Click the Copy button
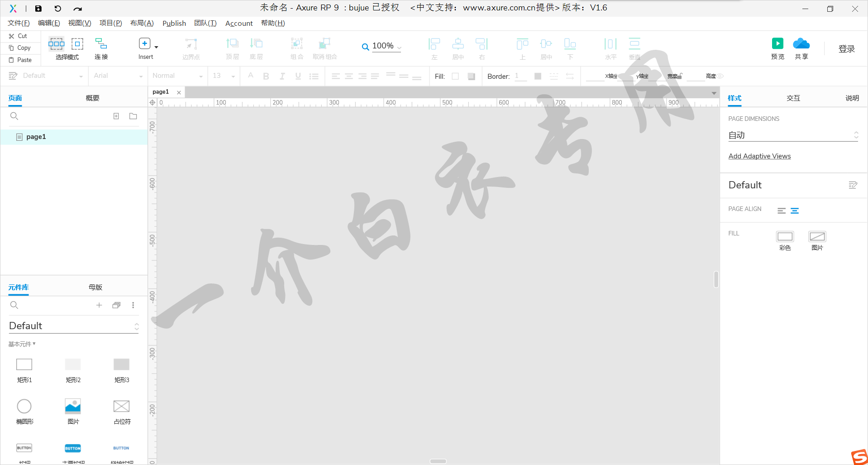 click(x=20, y=48)
